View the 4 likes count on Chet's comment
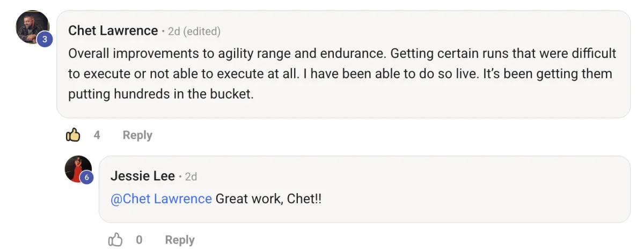 click(x=97, y=135)
